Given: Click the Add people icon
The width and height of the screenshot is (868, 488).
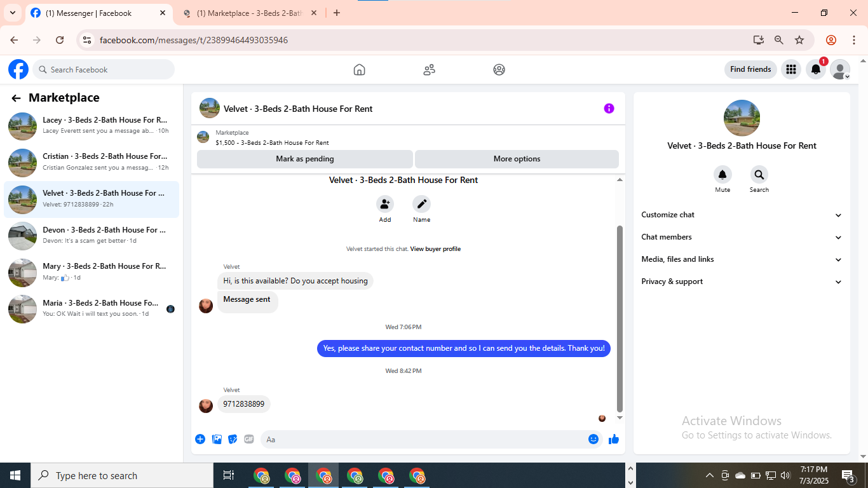Looking at the screenshot, I should tap(385, 204).
